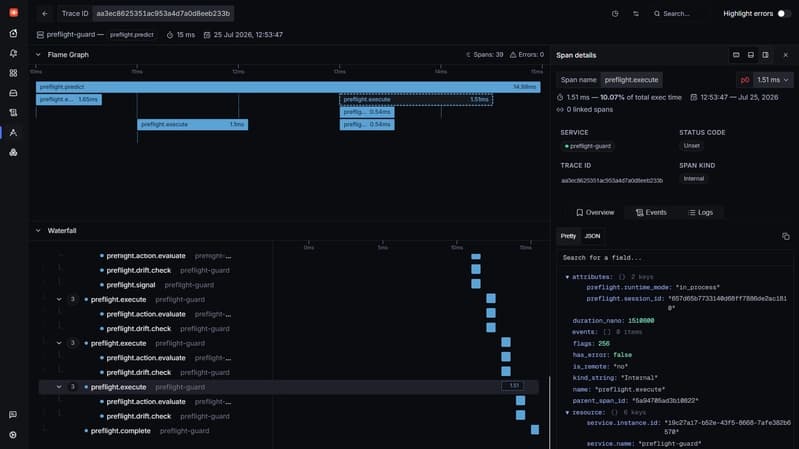Open the Alerts bell icon in sidebar
Viewport: 799px width, 449px height.
click(14, 54)
